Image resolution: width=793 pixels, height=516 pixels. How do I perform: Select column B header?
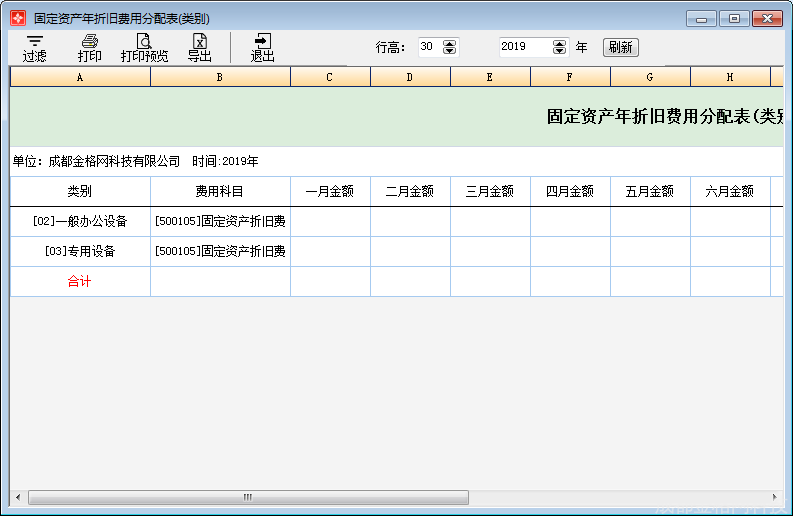coord(220,77)
